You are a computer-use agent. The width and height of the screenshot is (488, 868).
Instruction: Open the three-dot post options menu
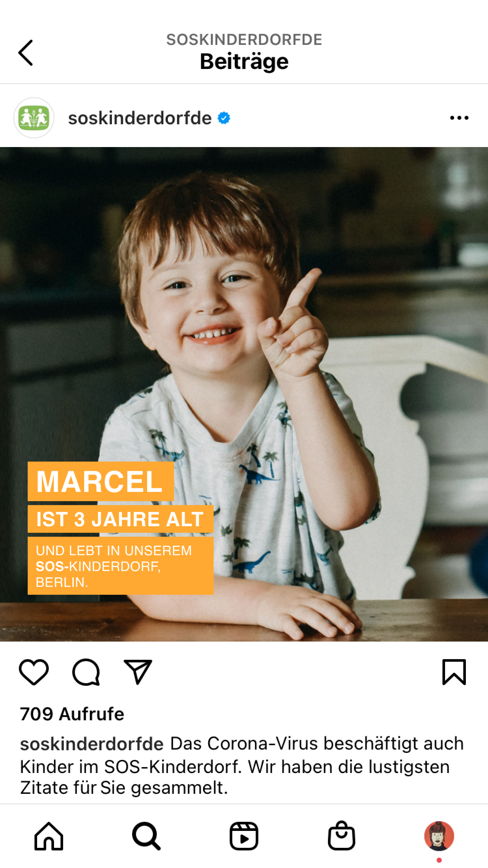click(x=459, y=118)
